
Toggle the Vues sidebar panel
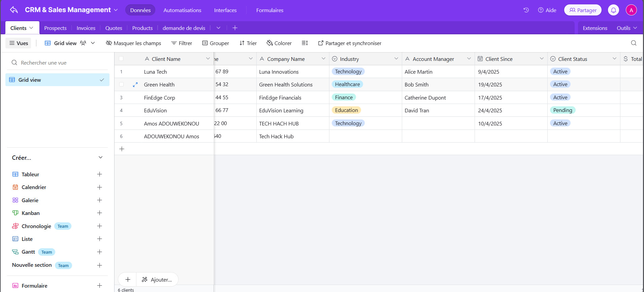point(19,43)
